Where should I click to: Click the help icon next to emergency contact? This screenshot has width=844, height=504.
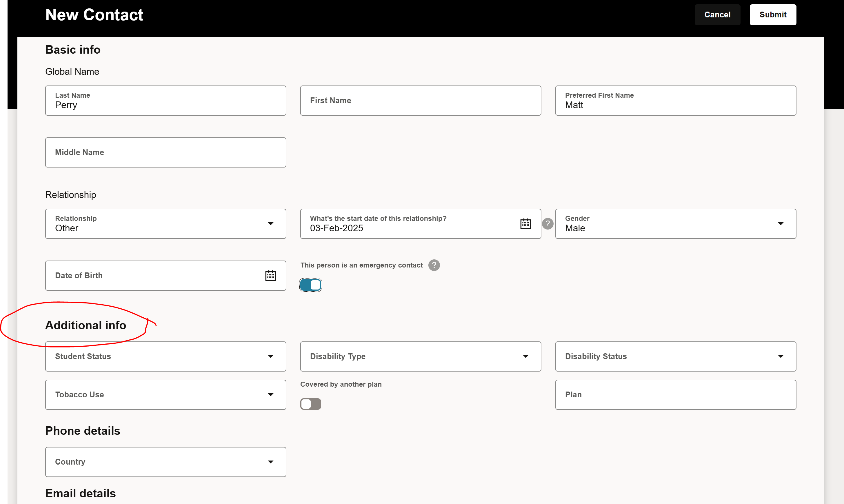(x=434, y=265)
